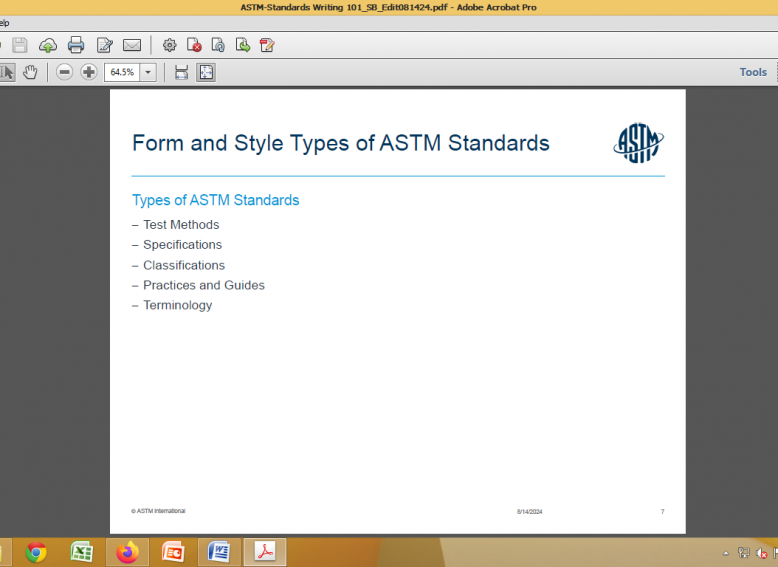Image resolution: width=778 pixels, height=567 pixels.
Task: Click the Print icon
Action: (76, 45)
